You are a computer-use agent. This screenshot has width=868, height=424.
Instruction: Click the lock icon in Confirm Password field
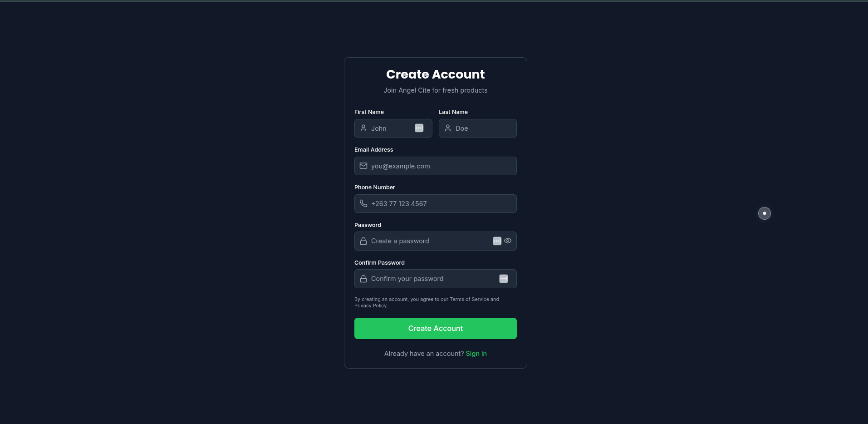(363, 279)
